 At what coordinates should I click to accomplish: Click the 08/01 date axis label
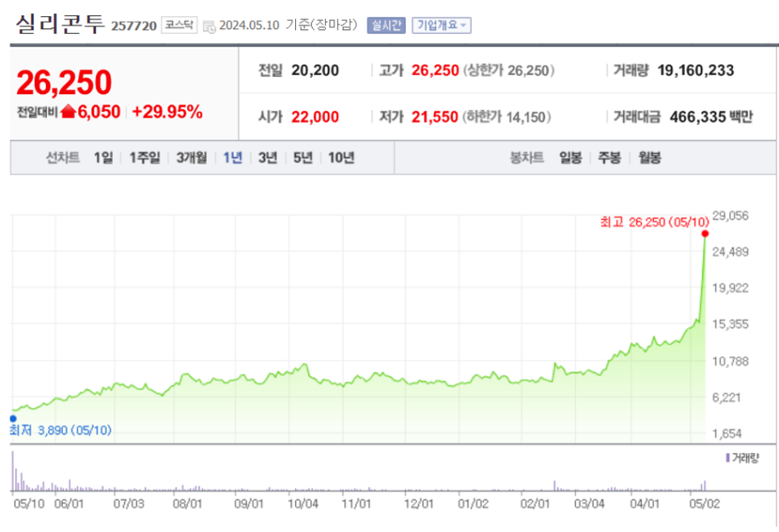click(x=187, y=504)
